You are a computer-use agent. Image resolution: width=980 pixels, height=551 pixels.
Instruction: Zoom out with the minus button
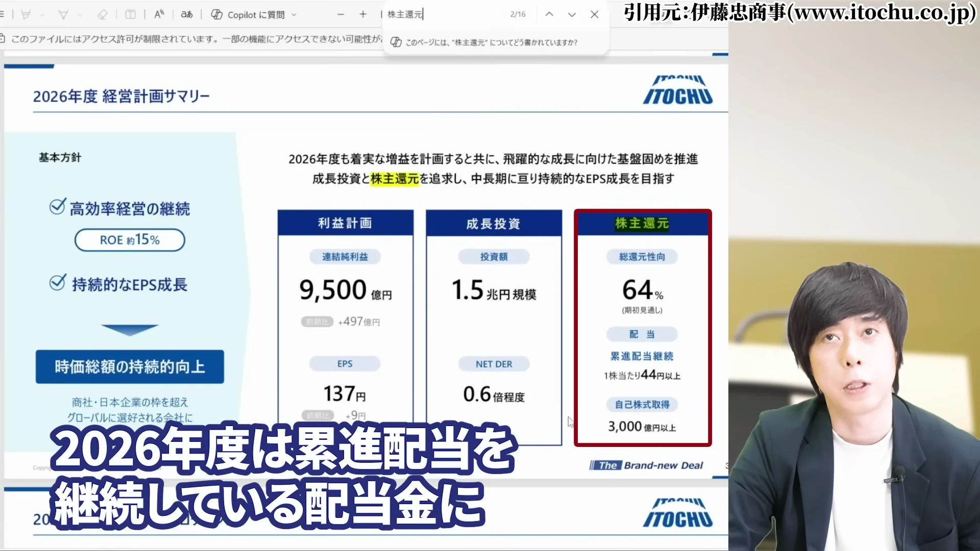[341, 14]
